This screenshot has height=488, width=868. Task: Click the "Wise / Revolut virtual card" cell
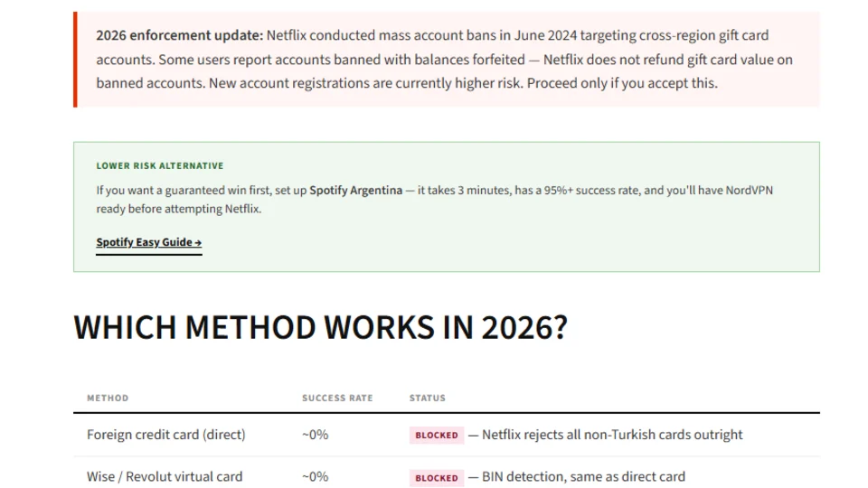(165, 476)
